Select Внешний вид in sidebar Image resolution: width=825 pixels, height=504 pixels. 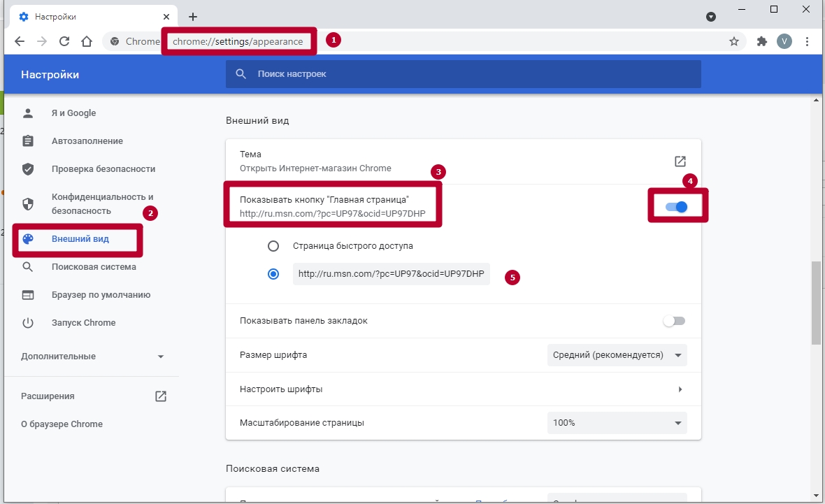click(x=80, y=239)
